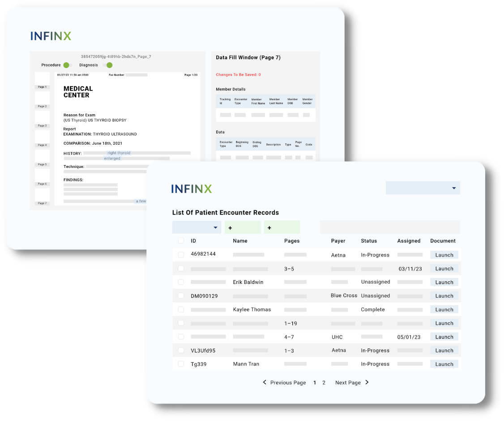Click the Beginning DOS column header
Screen dimensions: 504x421
pyautogui.click(x=242, y=144)
